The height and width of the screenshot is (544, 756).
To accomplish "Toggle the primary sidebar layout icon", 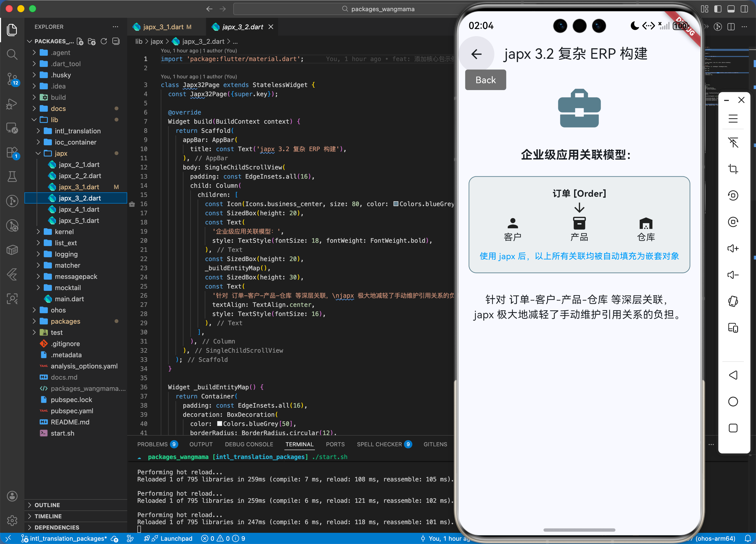I will coord(718,9).
